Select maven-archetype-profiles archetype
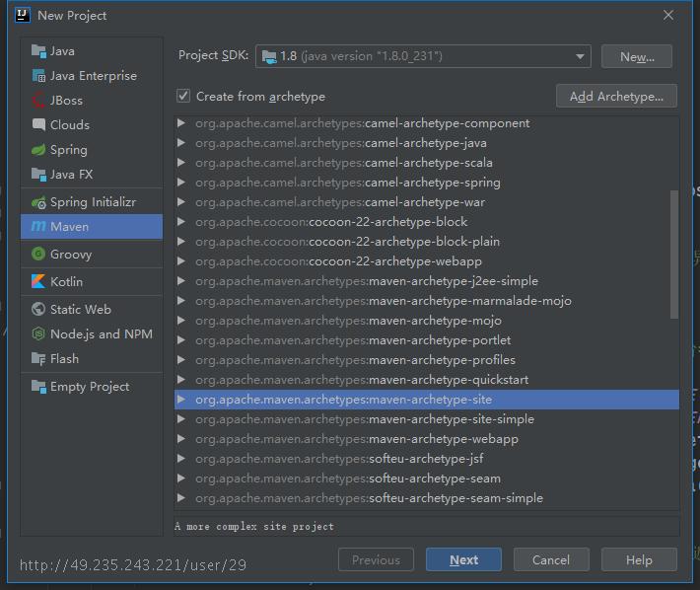The height and width of the screenshot is (590, 700). (x=427, y=360)
